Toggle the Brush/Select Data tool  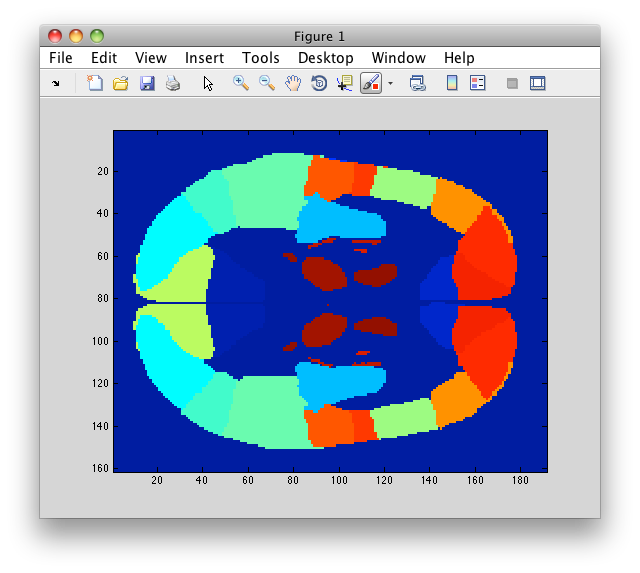371,83
